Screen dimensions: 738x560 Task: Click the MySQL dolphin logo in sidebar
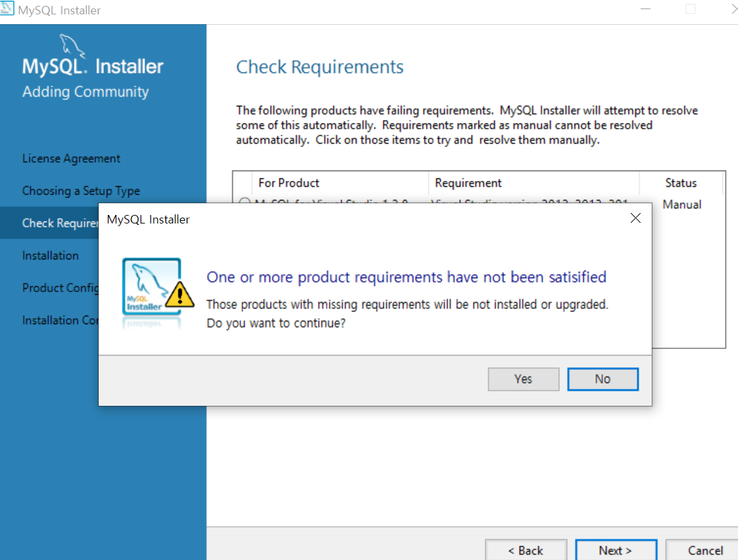(x=72, y=46)
